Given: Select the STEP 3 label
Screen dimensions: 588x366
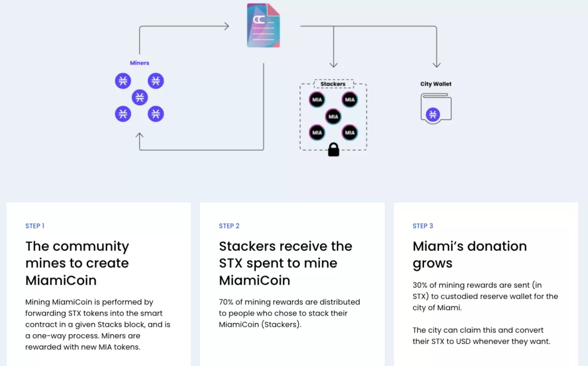Looking at the screenshot, I should tap(423, 226).
